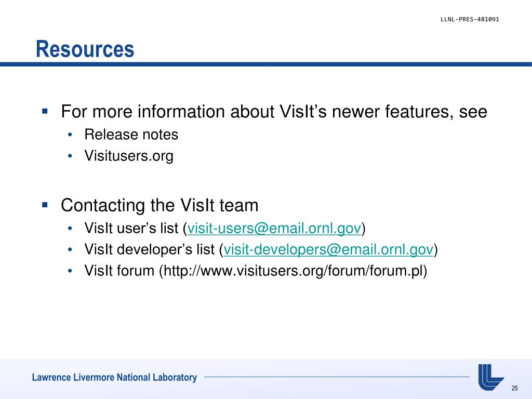This screenshot has height=399, width=532.
Task: Click the "VisIt user's list" label text
Action: pos(131,229)
